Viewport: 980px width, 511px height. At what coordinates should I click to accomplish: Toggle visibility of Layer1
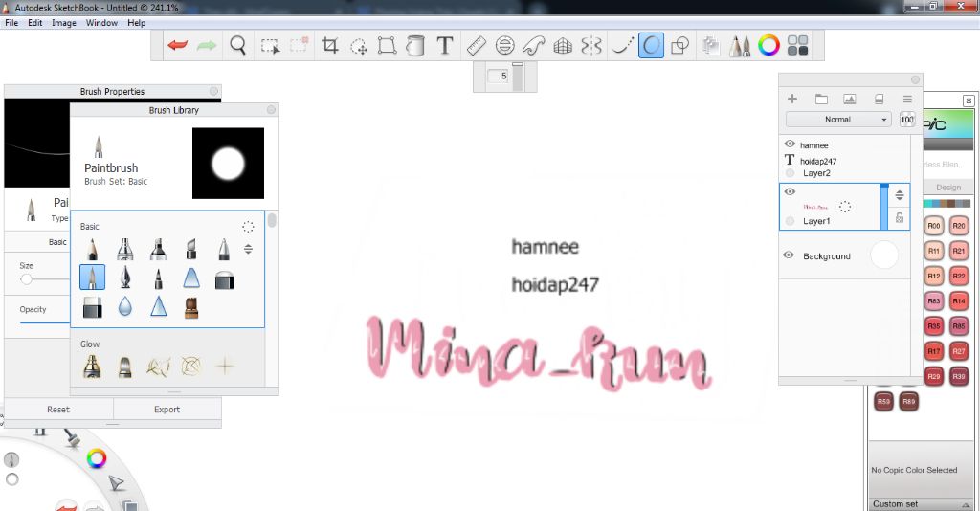click(790, 191)
